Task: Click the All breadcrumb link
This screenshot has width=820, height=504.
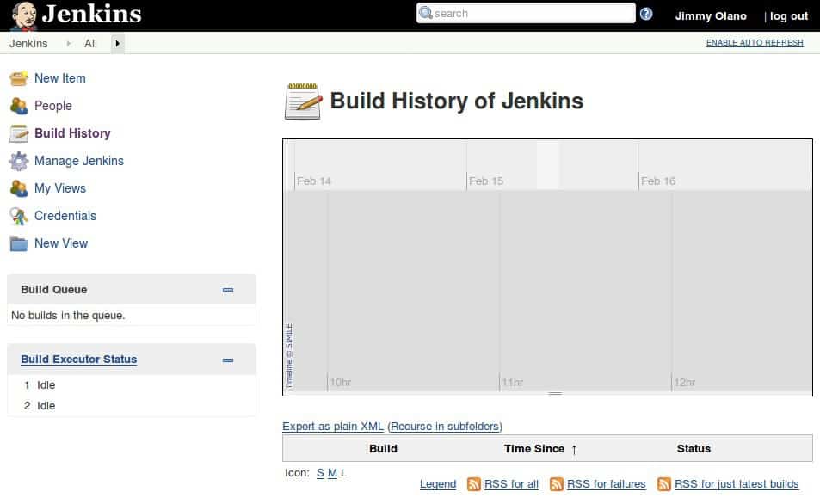Action: click(x=90, y=43)
